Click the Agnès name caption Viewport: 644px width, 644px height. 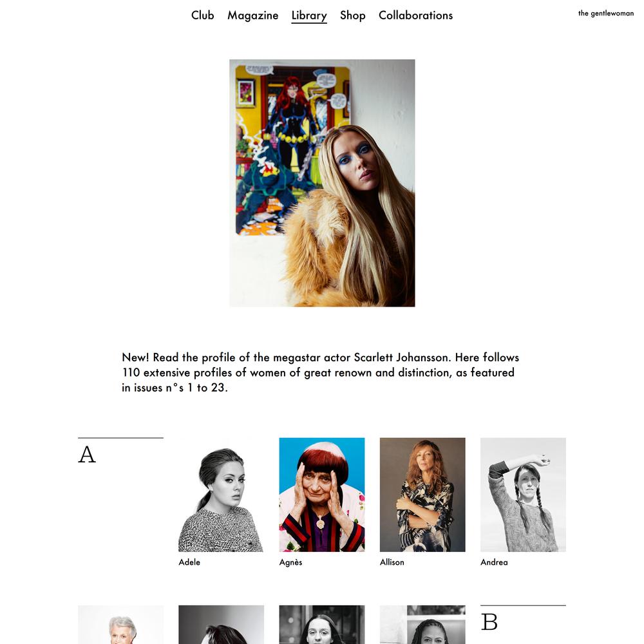tap(291, 562)
